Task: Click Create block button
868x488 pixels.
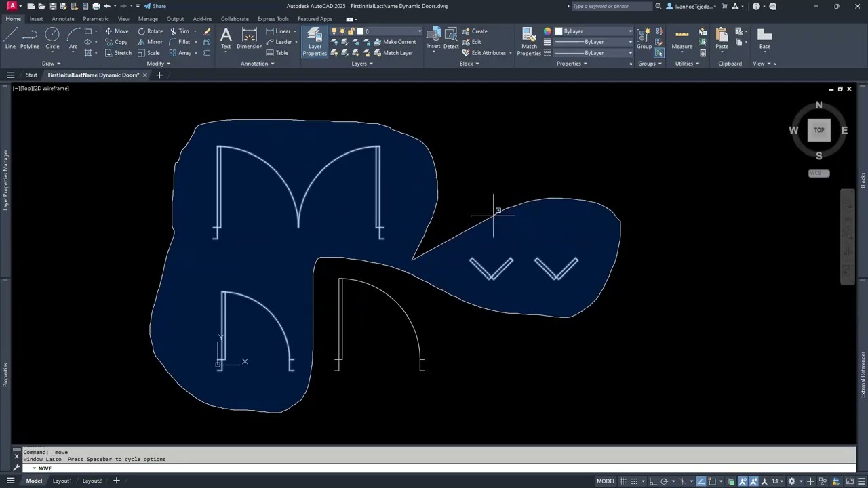Action: click(x=474, y=31)
